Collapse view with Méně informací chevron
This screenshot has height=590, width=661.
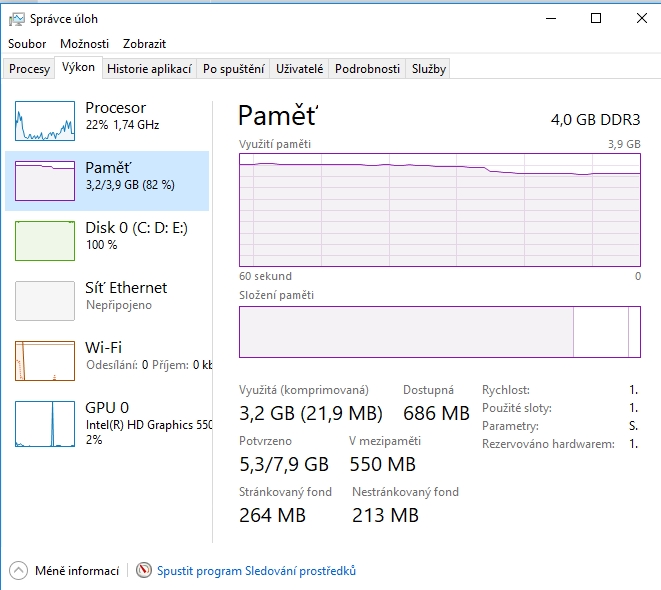(x=18, y=571)
